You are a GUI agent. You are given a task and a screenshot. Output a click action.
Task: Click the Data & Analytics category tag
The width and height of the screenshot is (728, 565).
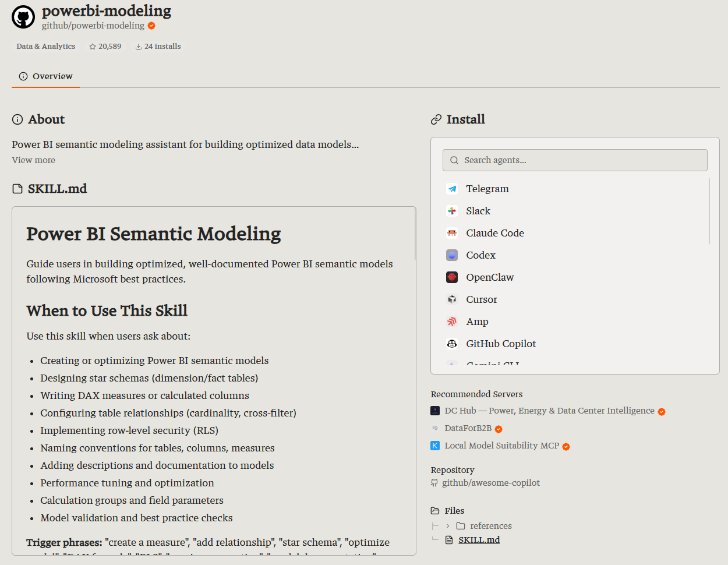[46, 47]
